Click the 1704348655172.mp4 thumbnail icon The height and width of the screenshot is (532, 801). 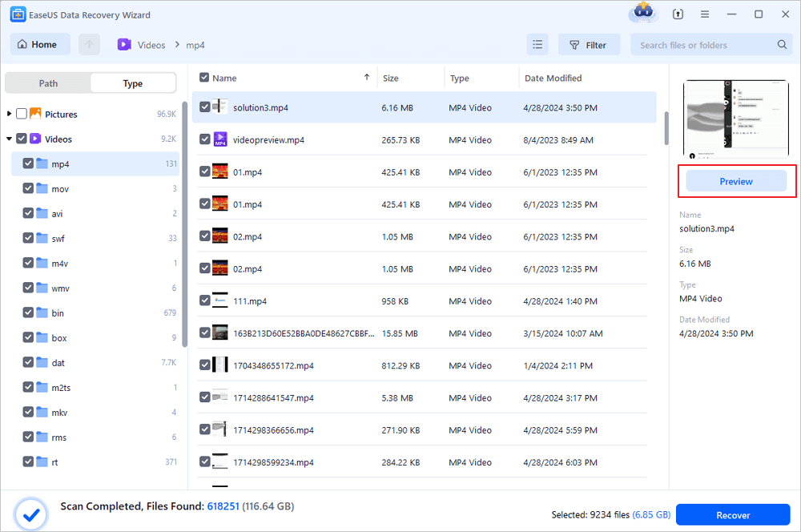coord(219,365)
